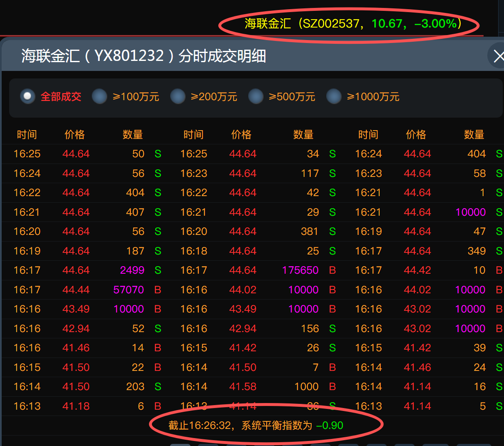
Task: Click the quantity value 156
Action: pos(310,328)
